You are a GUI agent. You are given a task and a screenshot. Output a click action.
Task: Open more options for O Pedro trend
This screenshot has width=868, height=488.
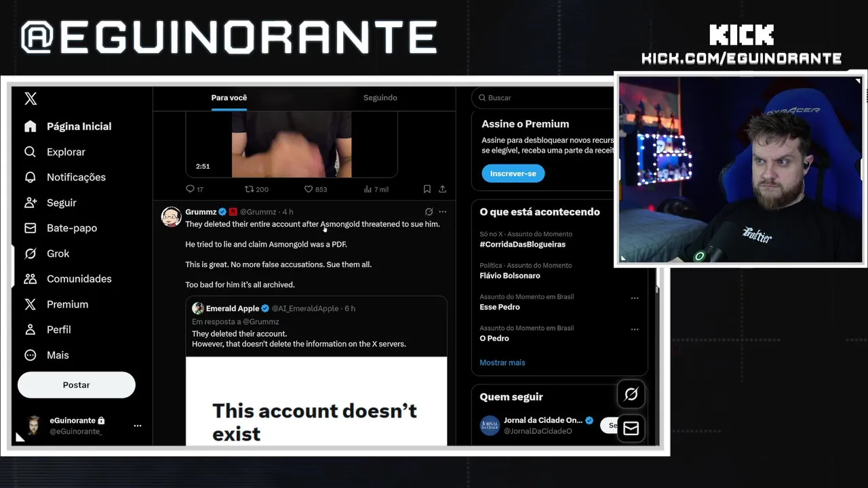click(x=635, y=329)
